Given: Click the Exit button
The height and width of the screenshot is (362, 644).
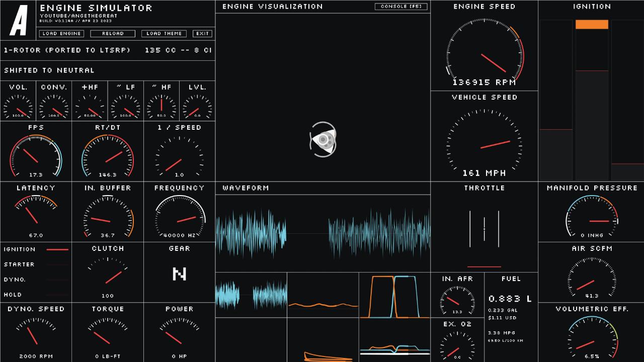Looking at the screenshot, I should point(203,34).
